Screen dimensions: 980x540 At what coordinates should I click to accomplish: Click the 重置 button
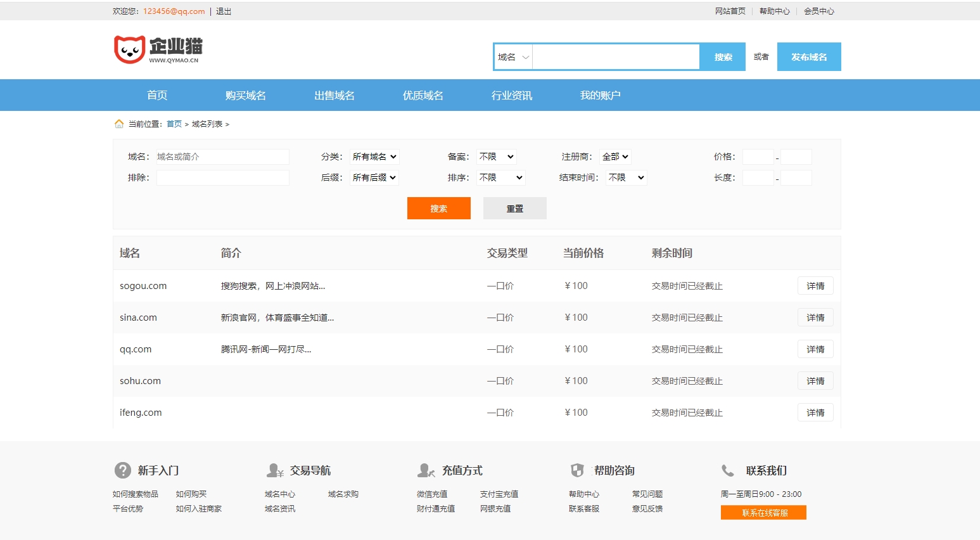[515, 208]
